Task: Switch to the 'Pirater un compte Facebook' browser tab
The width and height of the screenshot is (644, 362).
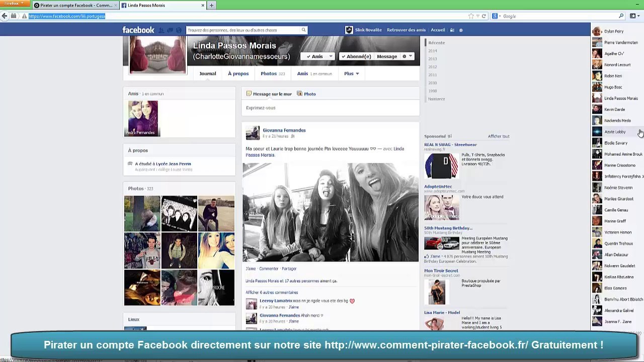Action: click(76, 6)
